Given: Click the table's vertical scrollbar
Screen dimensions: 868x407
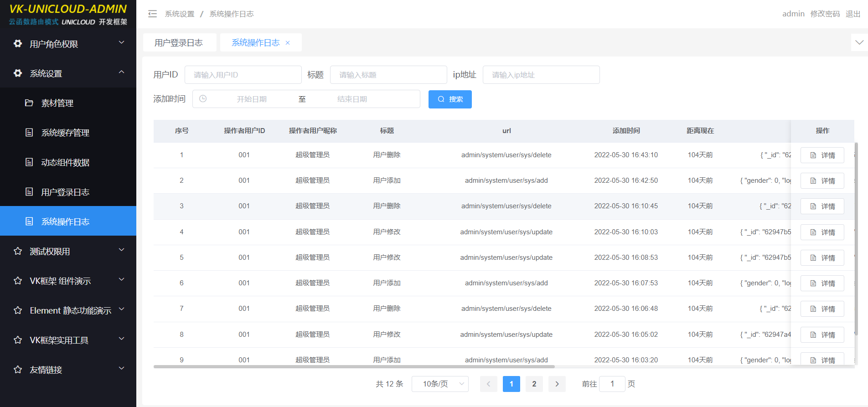Looking at the screenshot, I should [x=856, y=239].
